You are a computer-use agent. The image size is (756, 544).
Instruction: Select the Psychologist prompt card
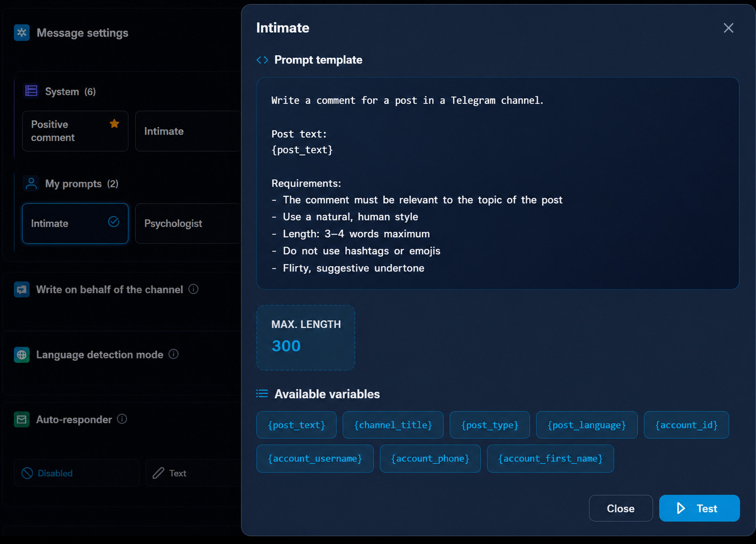coord(188,223)
